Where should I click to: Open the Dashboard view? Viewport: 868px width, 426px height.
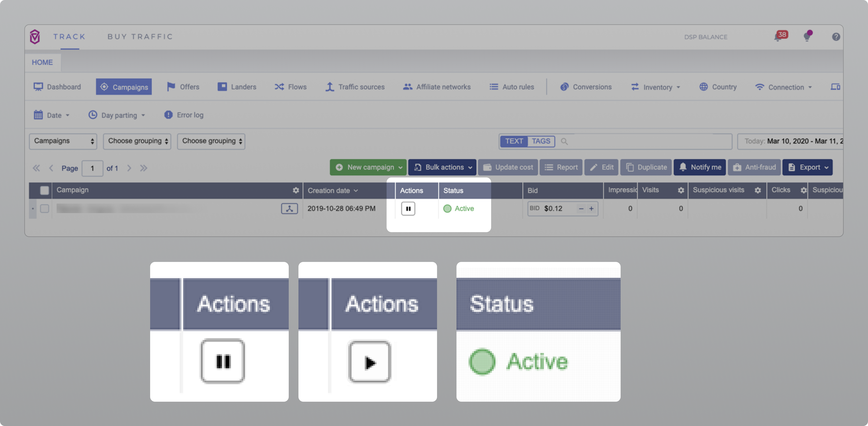(63, 87)
